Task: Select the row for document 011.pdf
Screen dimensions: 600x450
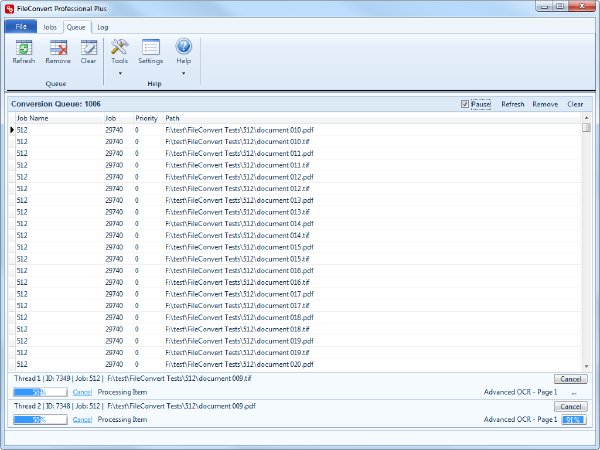Action: 295,153
